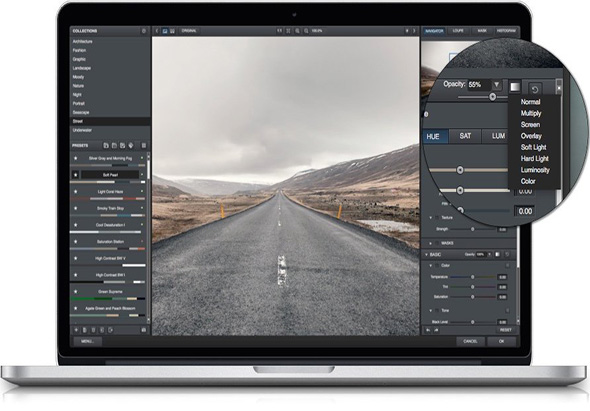The image size is (590, 411).
Task: Open the magnified Opacity 55% dropdown arrow
Action: [x=497, y=85]
